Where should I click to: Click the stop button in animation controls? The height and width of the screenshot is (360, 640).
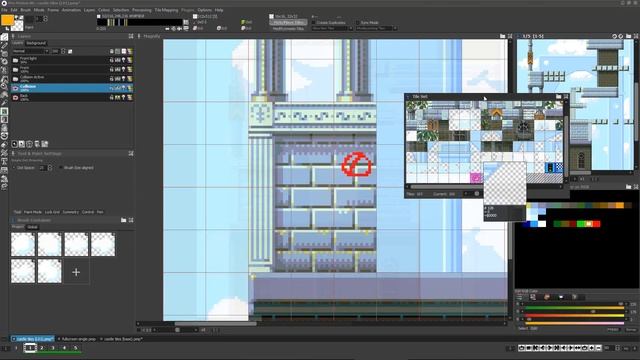pyautogui.click(x=529, y=348)
